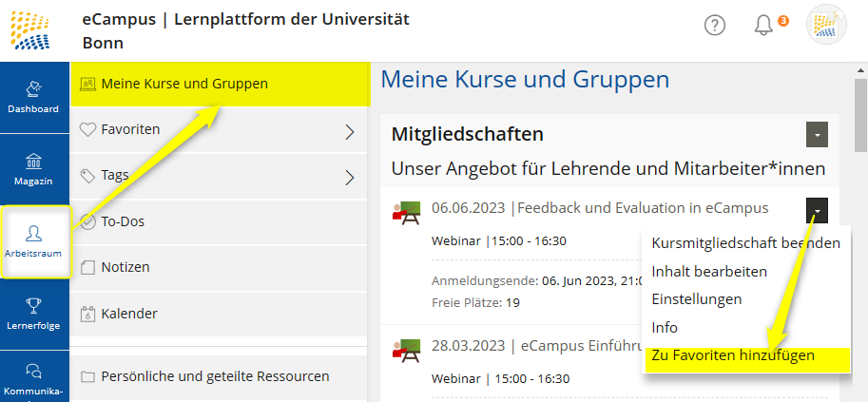Open the Mitgliedschaften actions dropdown
The width and height of the screenshot is (868, 402).
(x=816, y=135)
